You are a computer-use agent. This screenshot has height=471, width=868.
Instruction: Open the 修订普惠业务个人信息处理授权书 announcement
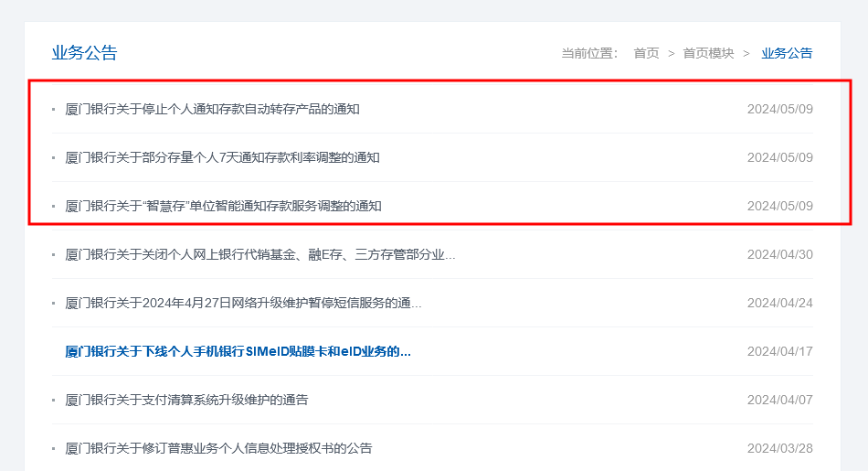click(218, 448)
